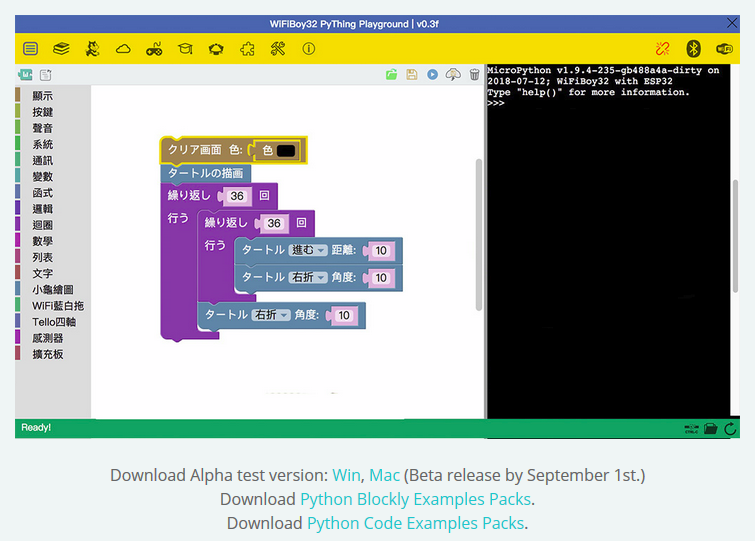Switch to code editor notepad icon
This screenshot has width=755, height=541.
click(46, 75)
